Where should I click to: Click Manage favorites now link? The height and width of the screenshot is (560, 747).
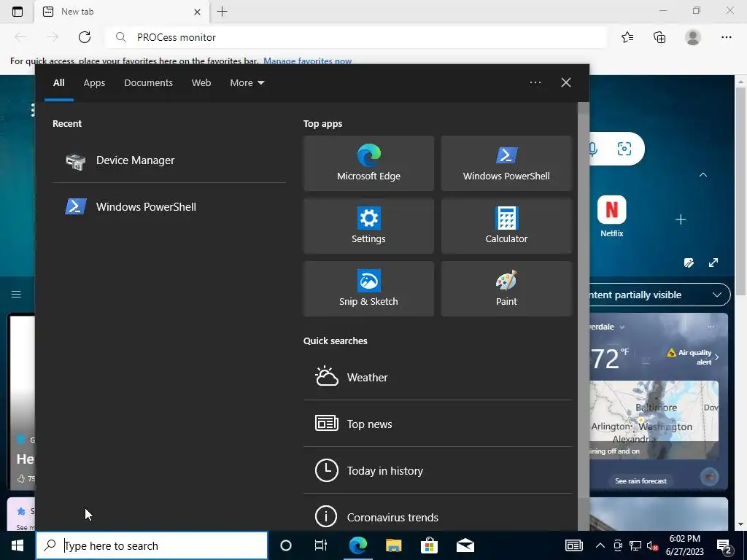click(307, 61)
